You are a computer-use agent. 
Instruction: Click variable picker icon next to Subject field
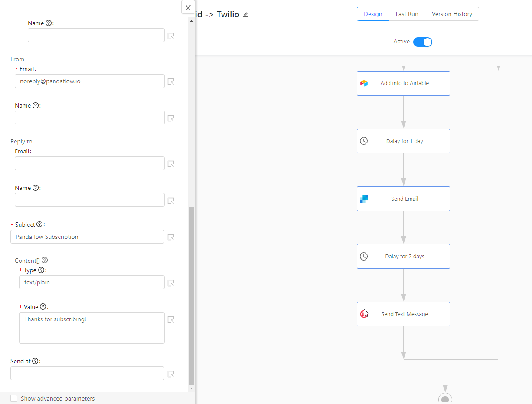[171, 237]
